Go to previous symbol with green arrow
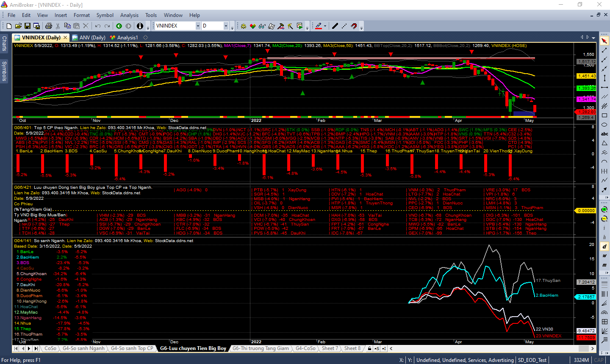 click(x=119, y=26)
